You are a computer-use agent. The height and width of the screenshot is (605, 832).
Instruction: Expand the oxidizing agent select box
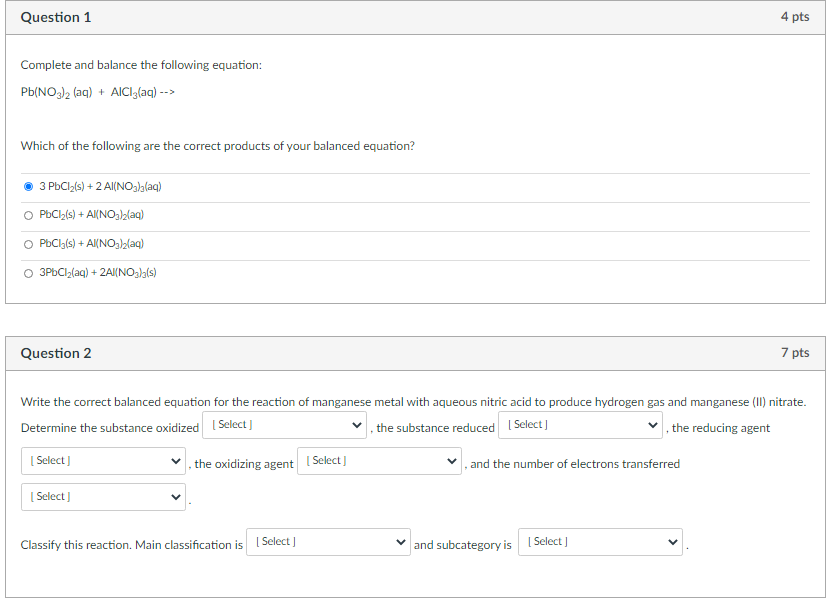click(x=379, y=461)
